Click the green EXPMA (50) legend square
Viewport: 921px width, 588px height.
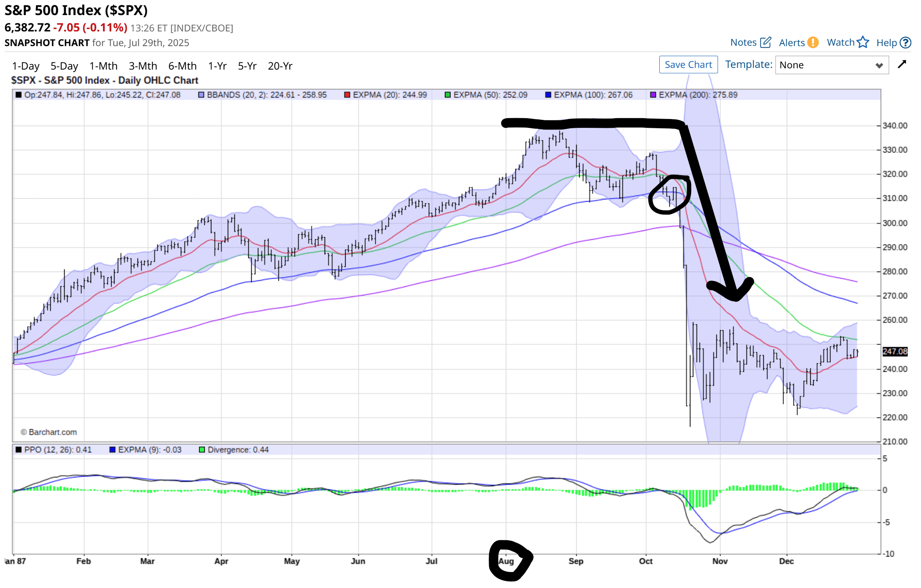click(448, 95)
